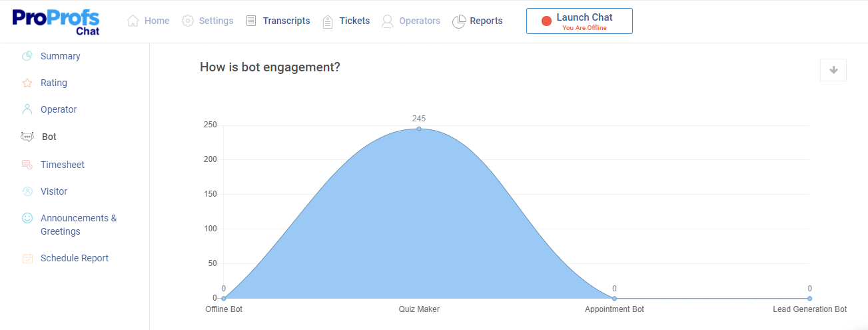The height and width of the screenshot is (330, 868).
Task: Click the Timesheet calendar icon
Action: pyautogui.click(x=27, y=165)
